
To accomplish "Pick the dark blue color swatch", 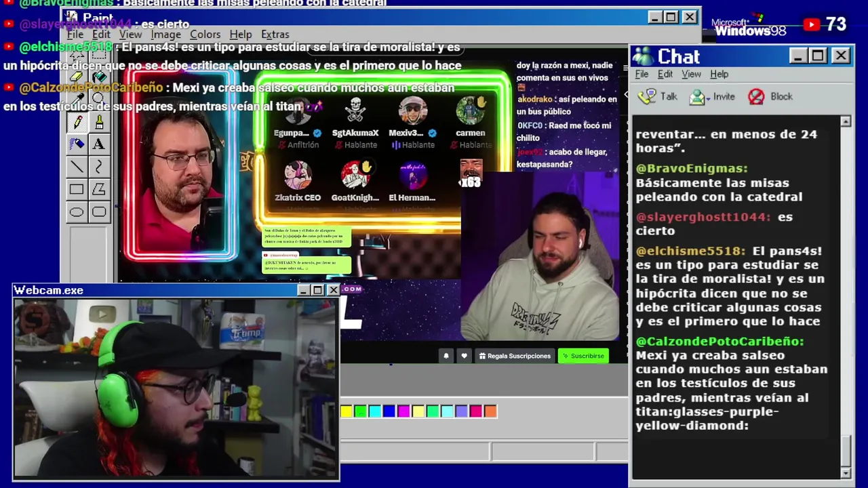I will point(389,411).
